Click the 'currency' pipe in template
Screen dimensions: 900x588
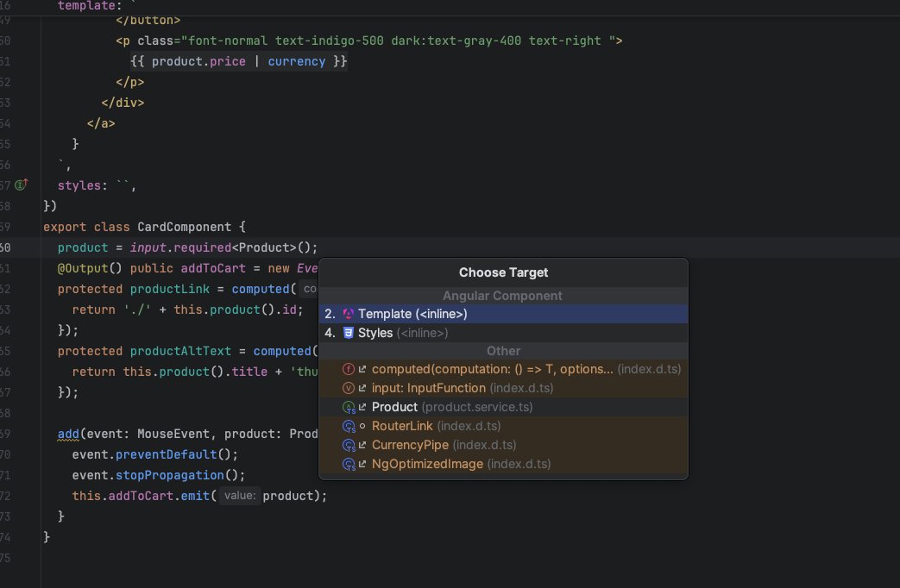(296, 61)
